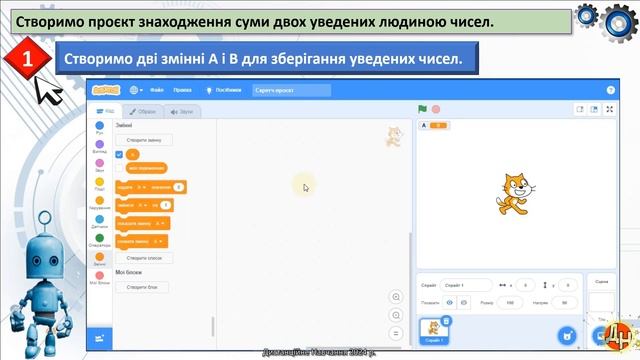
Task: Click the sprite y coordinate field
Action: (x=568, y=285)
